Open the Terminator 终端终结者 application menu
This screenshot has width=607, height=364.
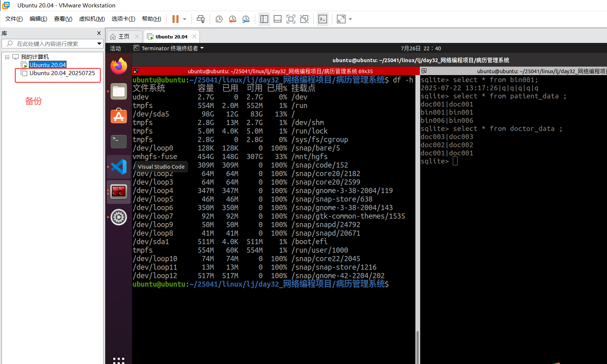click(169, 48)
